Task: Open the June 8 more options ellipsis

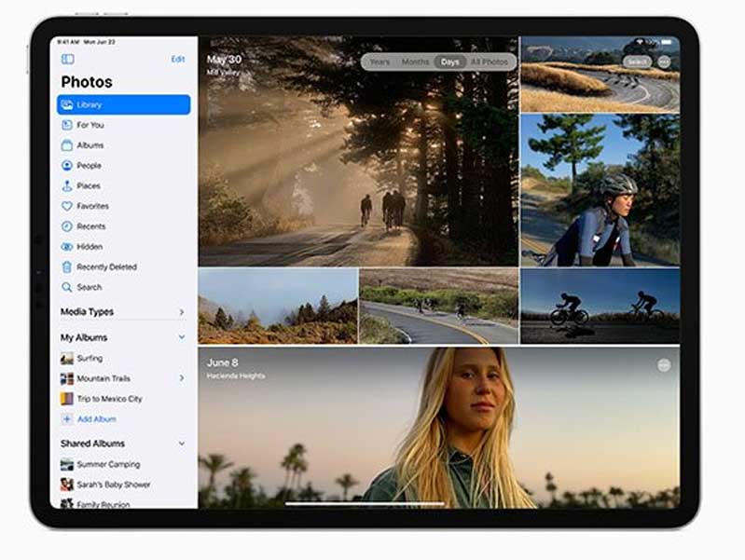Action: point(664,364)
